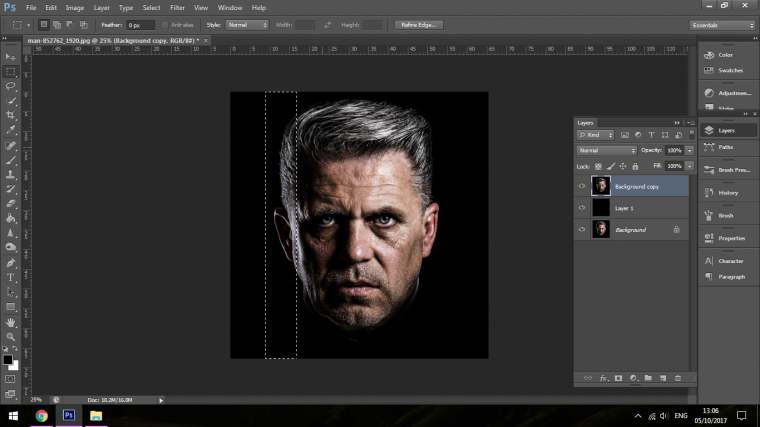Select the Move tool
The width and height of the screenshot is (760, 427).
coord(10,57)
